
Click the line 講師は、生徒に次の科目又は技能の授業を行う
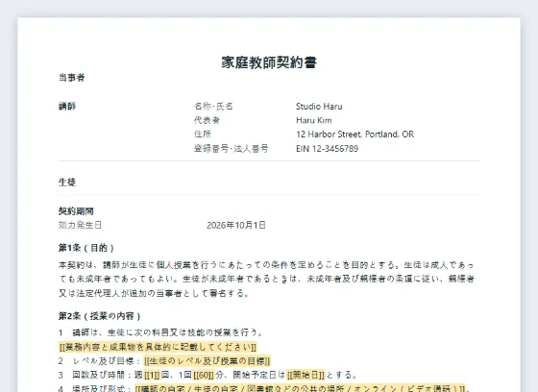tap(161, 332)
